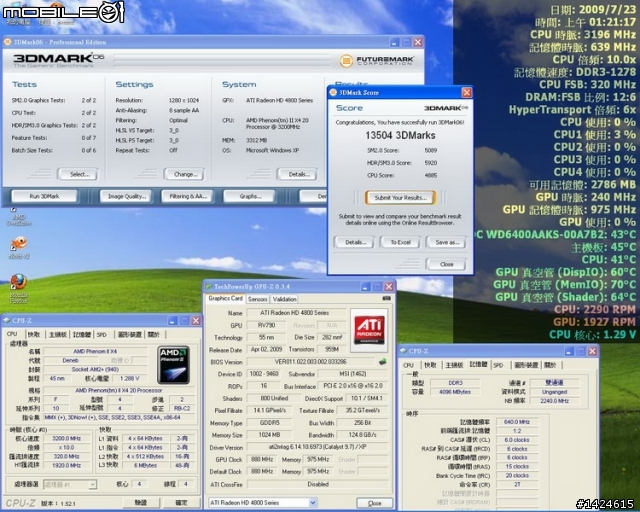Viewport: 640px width, 512px height.
Task: Click NB 頻率 2240.0 MHz value
Action: [x=554, y=401]
